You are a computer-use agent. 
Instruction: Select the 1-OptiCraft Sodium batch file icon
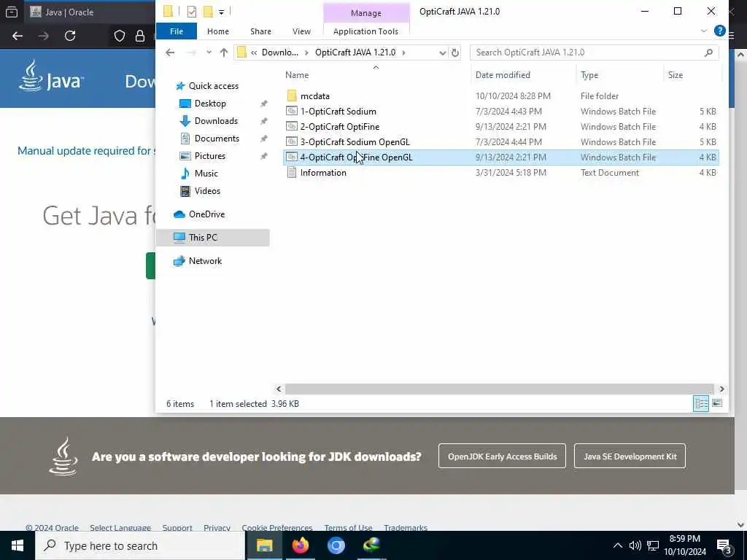(x=292, y=111)
